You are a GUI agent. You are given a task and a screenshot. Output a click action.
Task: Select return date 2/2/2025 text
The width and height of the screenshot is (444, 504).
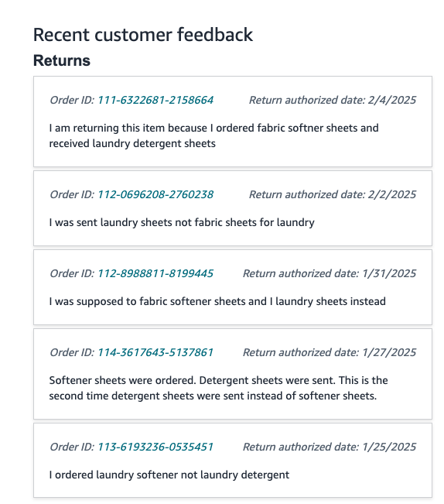pos(392,194)
